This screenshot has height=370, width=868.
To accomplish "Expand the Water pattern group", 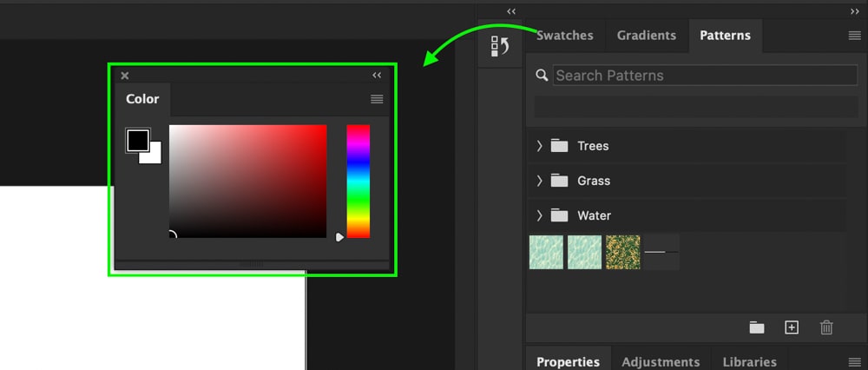I will (539, 215).
